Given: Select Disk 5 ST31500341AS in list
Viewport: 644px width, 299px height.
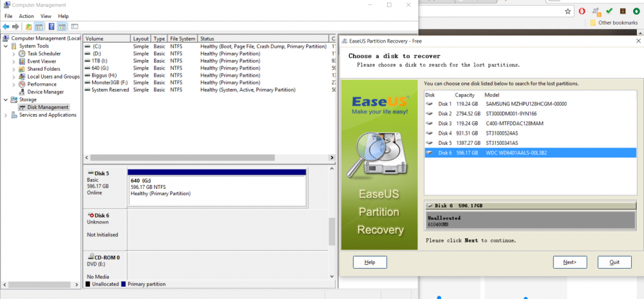Looking at the screenshot, I should [x=530, y=143].
